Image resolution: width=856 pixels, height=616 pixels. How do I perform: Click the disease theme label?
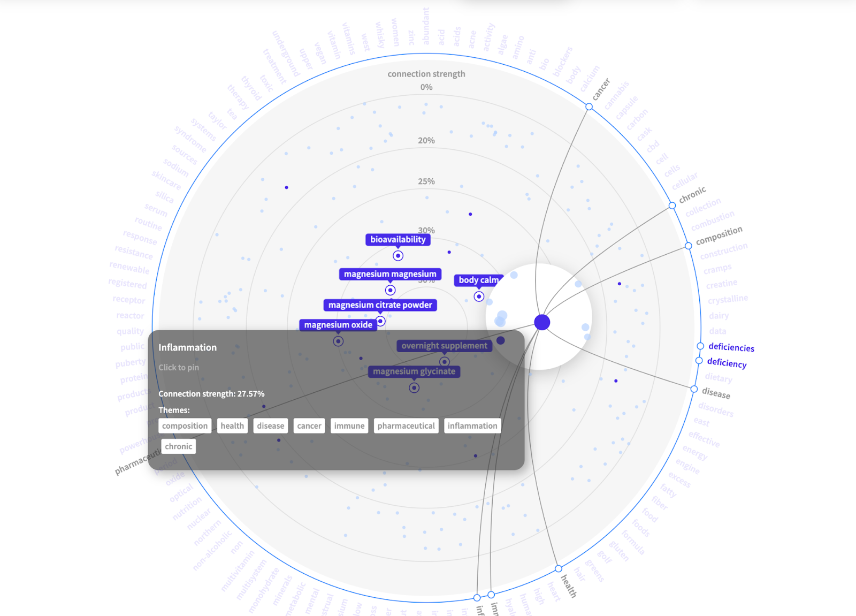pos(716,393)
